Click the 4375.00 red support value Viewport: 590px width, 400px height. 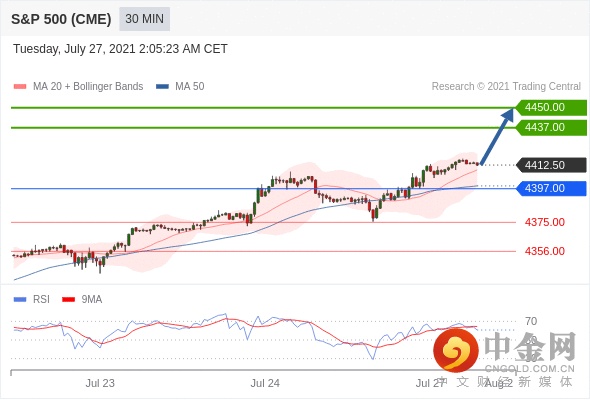click(x=545, y=222)
